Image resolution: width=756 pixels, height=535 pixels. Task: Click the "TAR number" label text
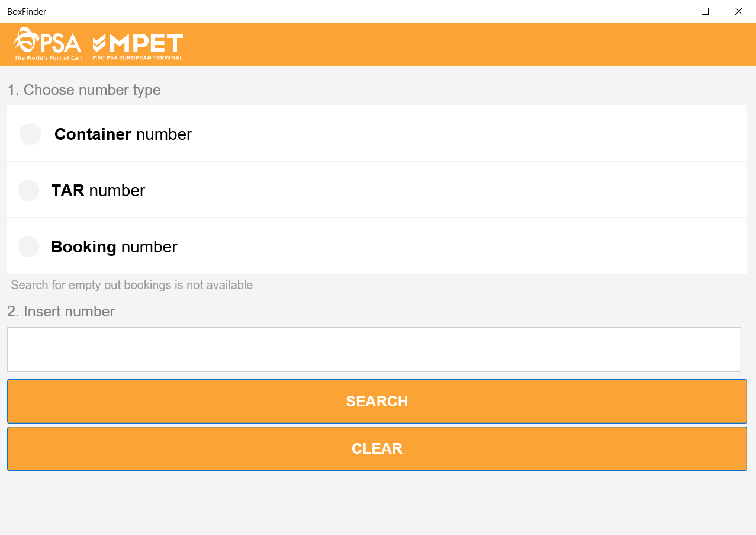[98, 191]
